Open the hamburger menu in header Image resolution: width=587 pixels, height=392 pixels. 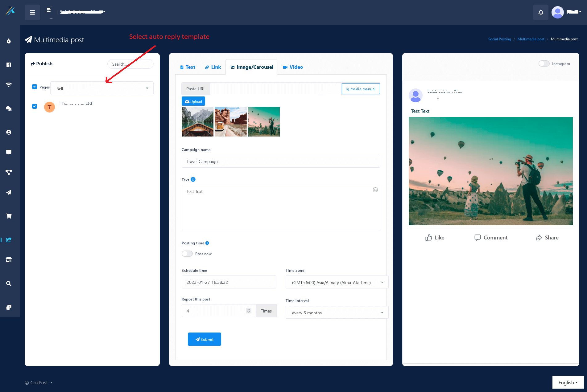pos(32,12)
